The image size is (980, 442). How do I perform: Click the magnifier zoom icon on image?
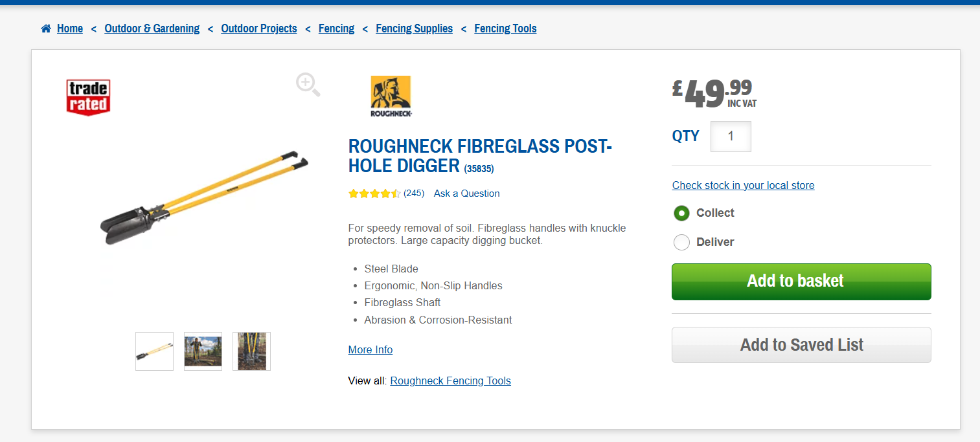point(308,85)
